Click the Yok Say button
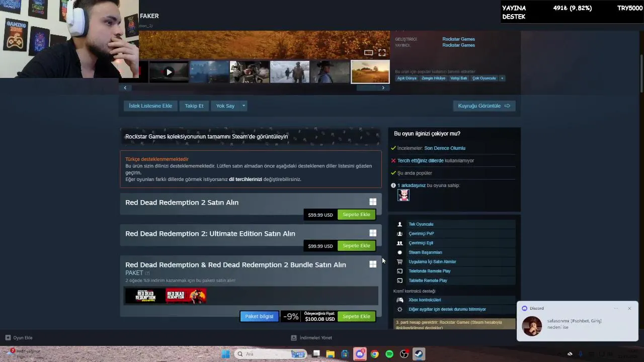Viewport: 644px width, 362px height. point(225,106)
